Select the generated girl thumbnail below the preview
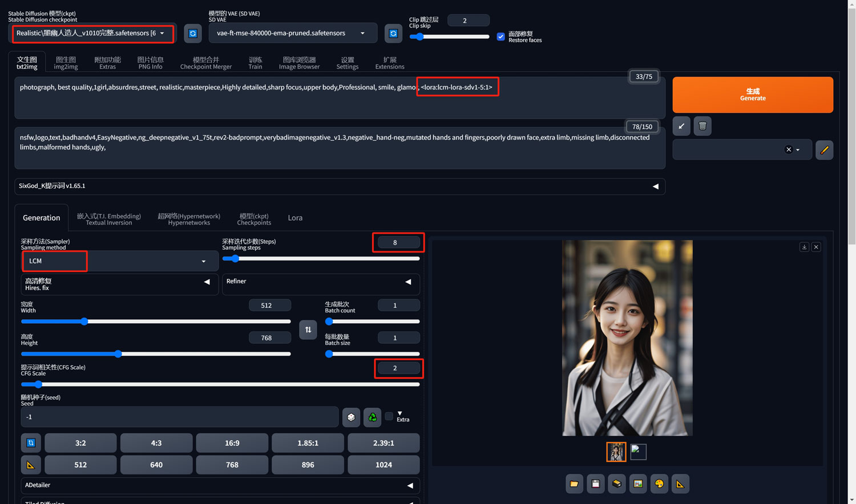The image size is (856, 504). pyautogui.click(x=616, y=452)
